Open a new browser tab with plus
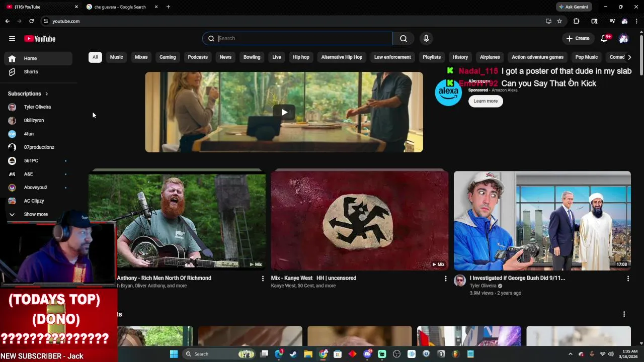The image size is (644, 362). pyautogui.click(x=168, y=7)
